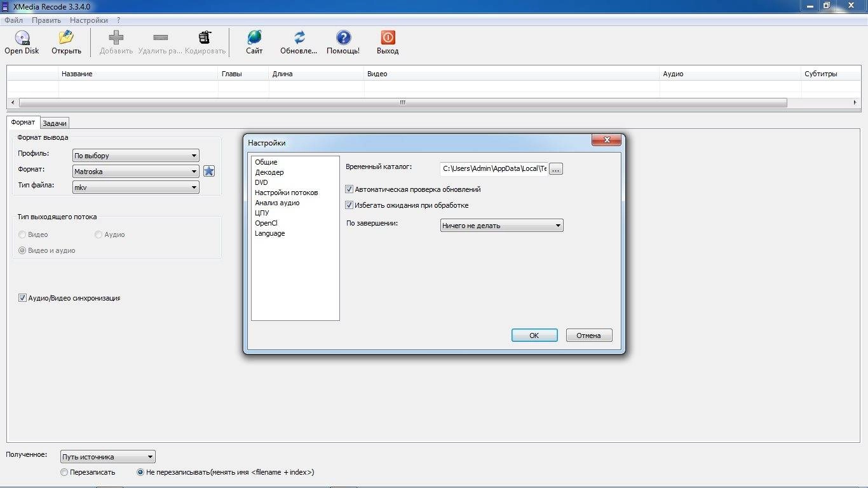Click the Видео column header
868x488 pixels.
tap(512, 74)
